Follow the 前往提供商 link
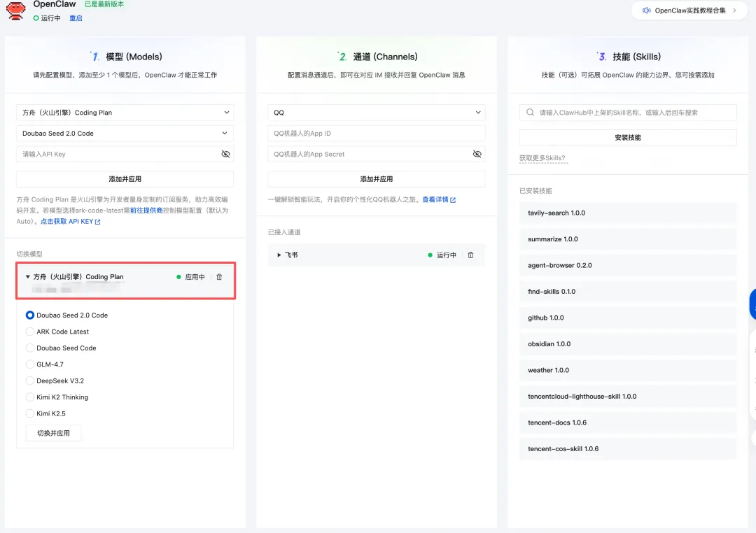 [x=146, y=211]
